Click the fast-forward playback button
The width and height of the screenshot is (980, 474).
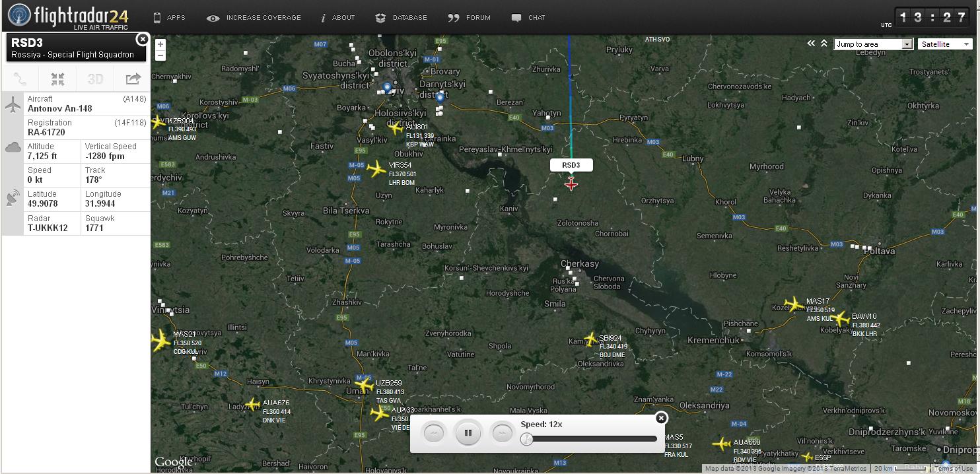tap(503, 433)
